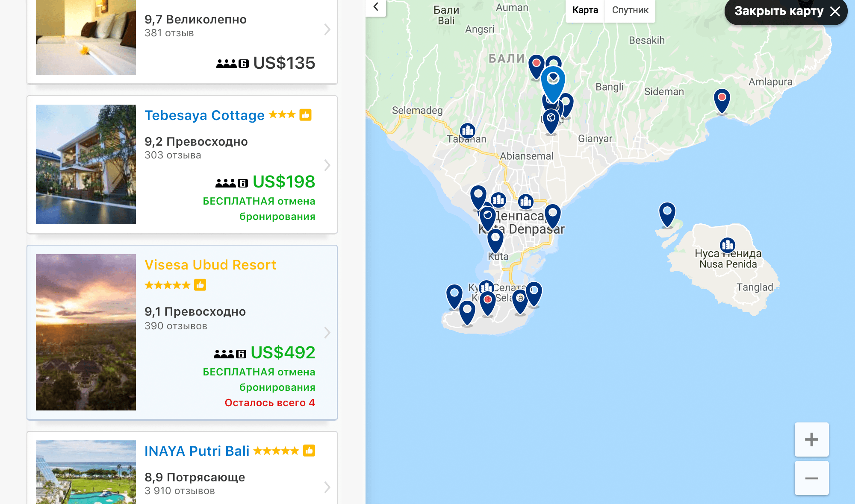
Task: Click the 9,1 Превосходно rating
Action: click(195, 311)
